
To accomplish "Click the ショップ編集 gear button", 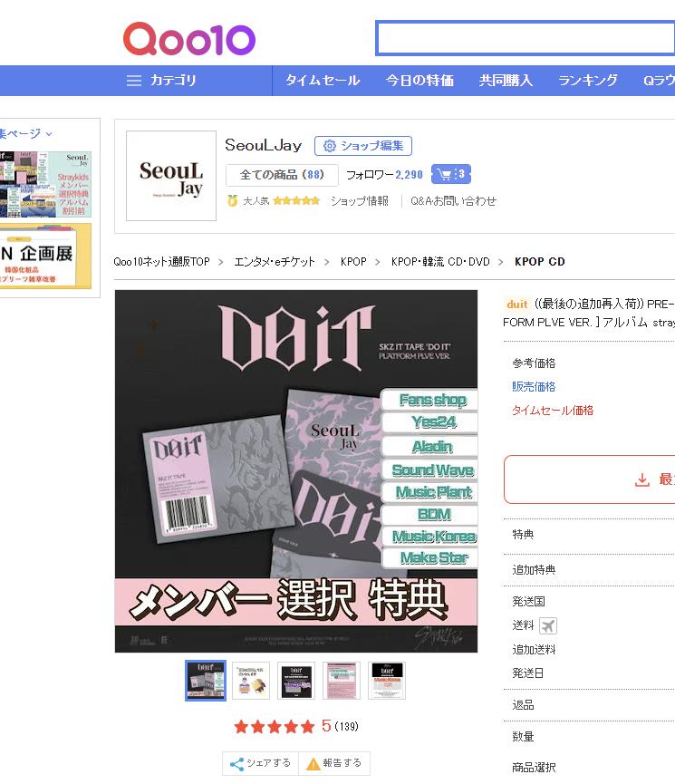I will [x=363, y=146].
